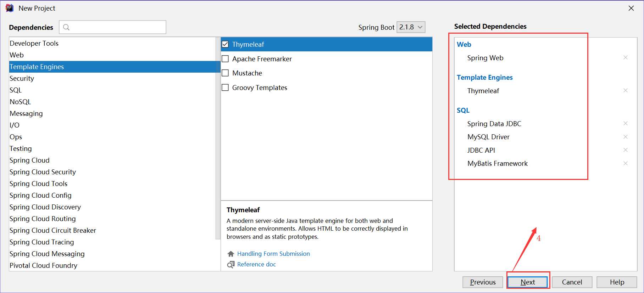
Task: Select JDBC API entry
Action: point(481,150)
